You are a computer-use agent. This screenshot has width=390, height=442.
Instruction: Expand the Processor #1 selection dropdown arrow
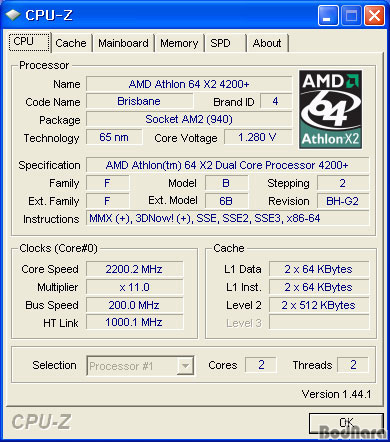pyautogui.click(x=185, y=366)
